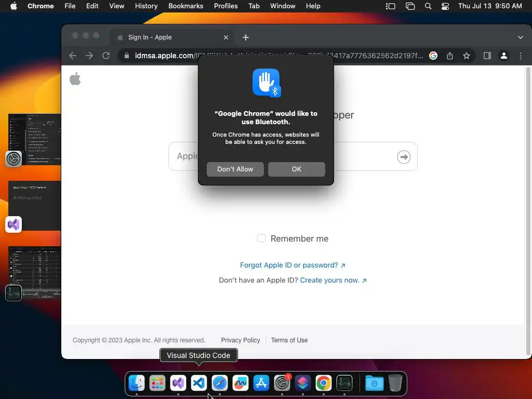This screenshot has height=399, width=532.
Task: Open the Profiles menu
Action: coord(225,6)
